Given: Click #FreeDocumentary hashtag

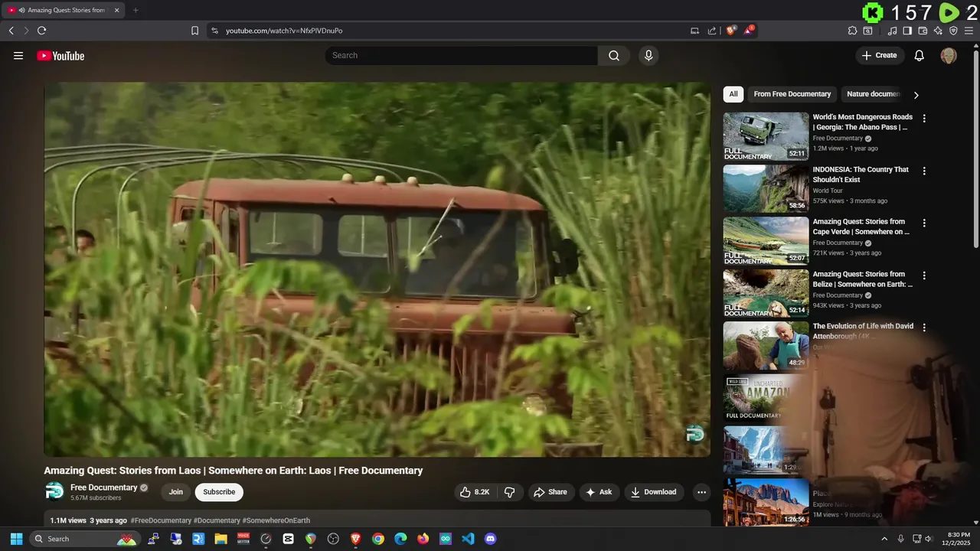Looking at the screenshot, I should [x=161, y=520].
